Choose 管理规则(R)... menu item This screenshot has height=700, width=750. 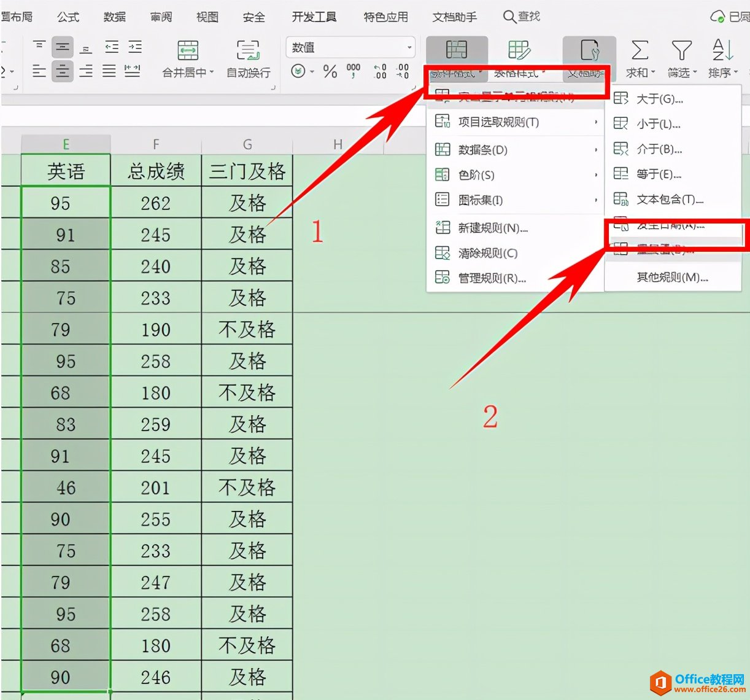(x=516, y=278)
